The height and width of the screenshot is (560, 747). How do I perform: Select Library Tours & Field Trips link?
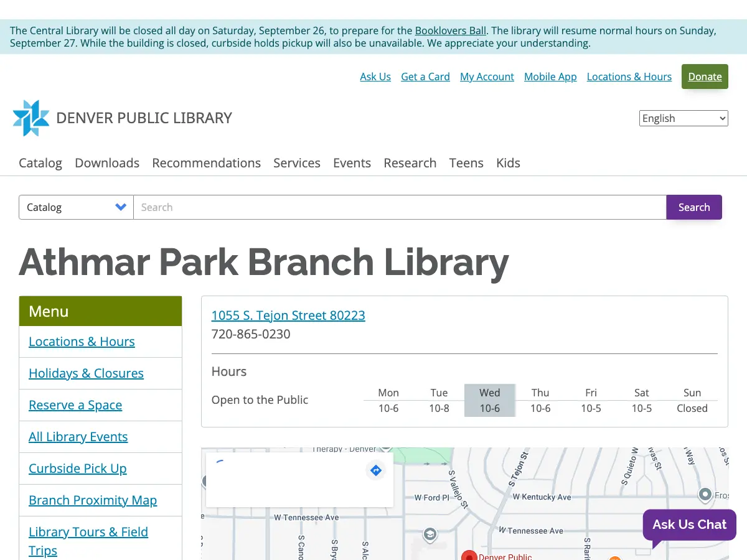pos(88,541)
